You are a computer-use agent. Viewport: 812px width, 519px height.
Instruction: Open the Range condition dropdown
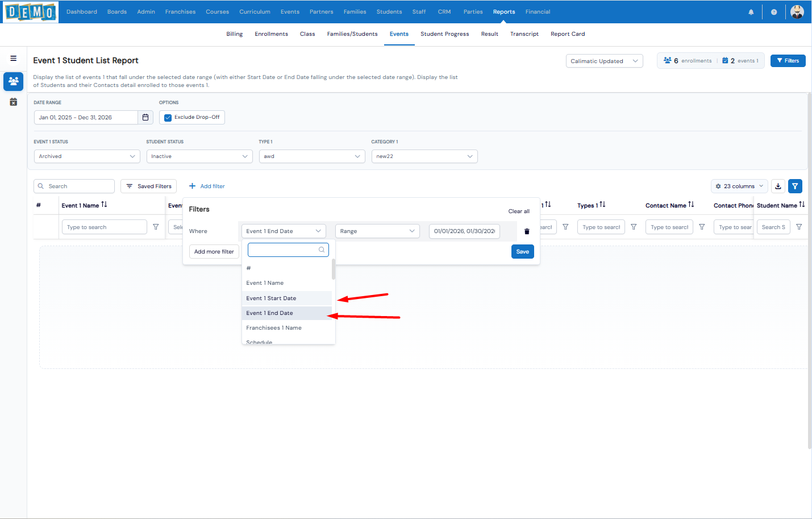(377, 231)
